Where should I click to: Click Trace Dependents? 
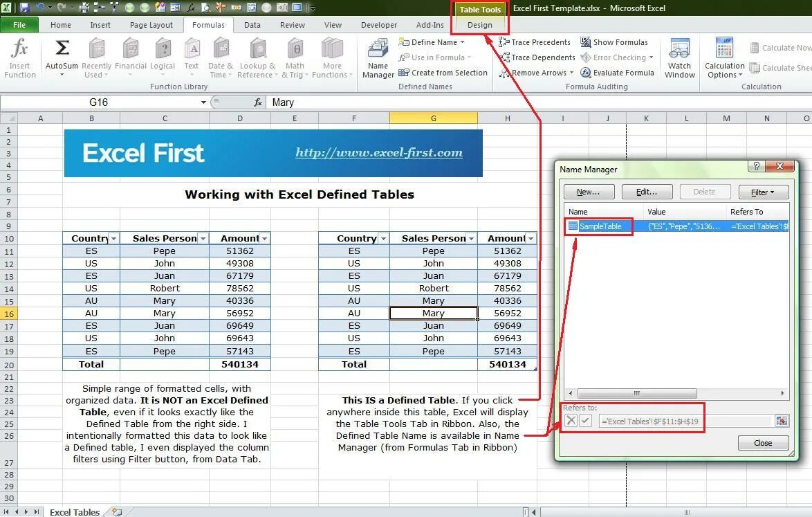[x=537, y=57]
